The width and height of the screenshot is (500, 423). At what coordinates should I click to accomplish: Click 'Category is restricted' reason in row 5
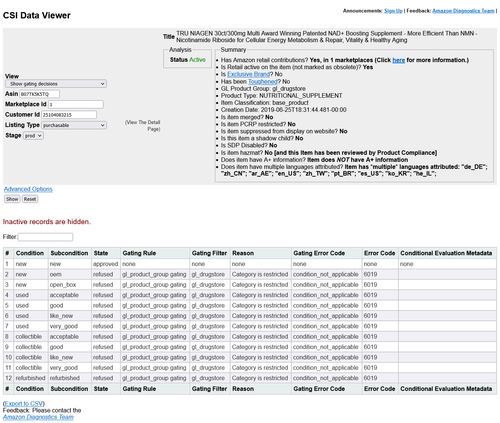(260, 305)
